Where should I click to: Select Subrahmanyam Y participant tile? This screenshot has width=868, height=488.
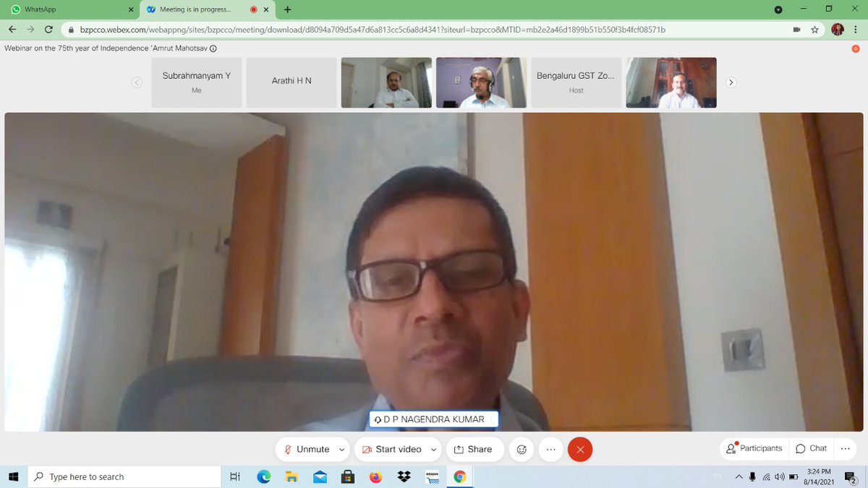[x=197, y=82]
